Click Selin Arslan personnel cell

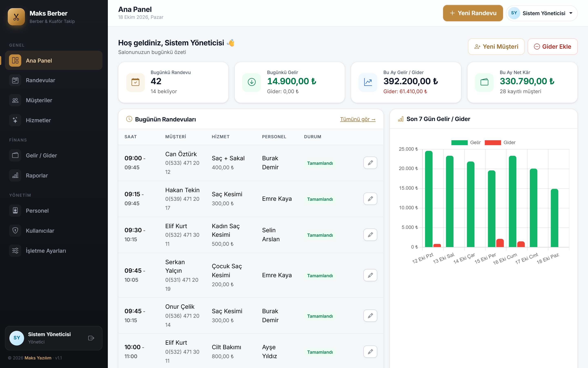tap(271, 235)
